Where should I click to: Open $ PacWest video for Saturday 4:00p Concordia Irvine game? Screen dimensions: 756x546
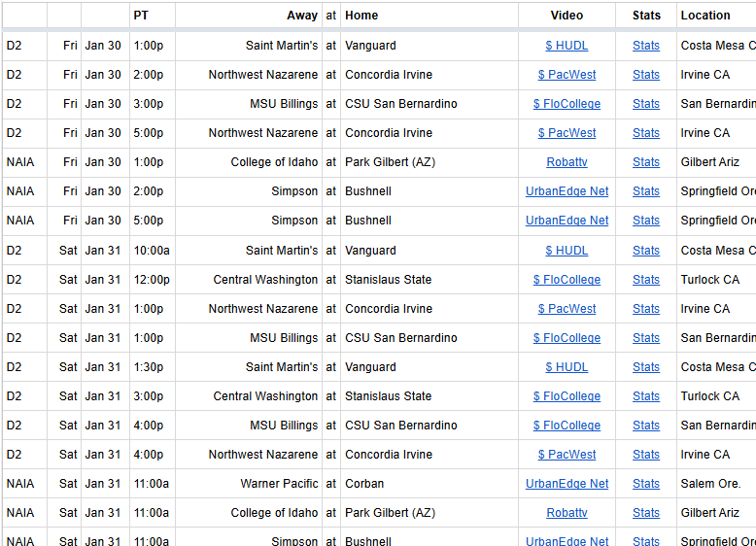pyautogui.click(x=567, y=455)
